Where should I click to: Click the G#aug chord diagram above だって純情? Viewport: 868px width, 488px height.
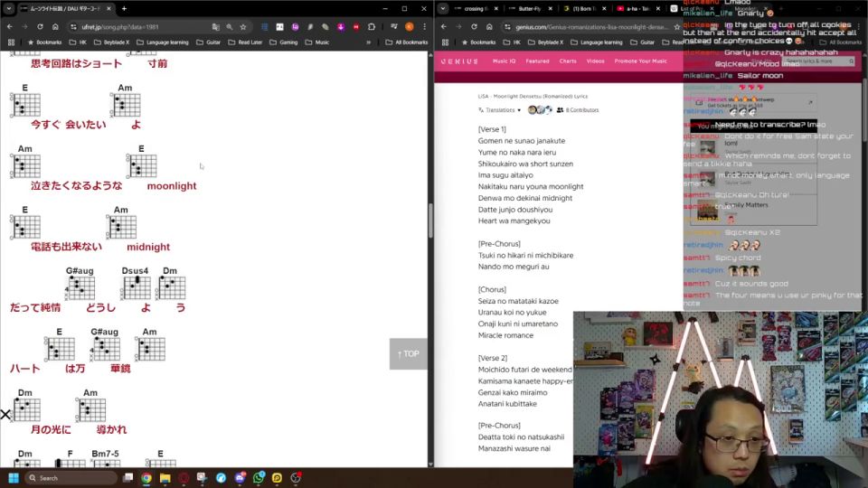80,287
